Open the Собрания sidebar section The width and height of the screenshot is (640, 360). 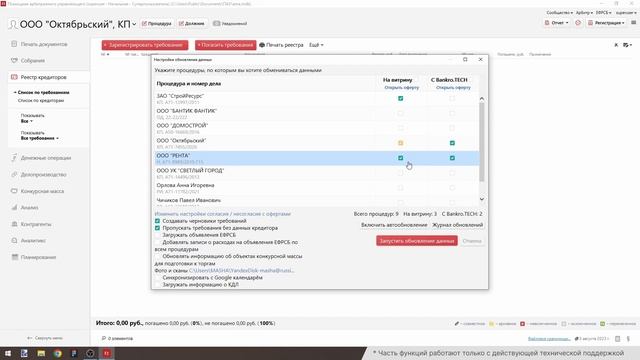28,60
